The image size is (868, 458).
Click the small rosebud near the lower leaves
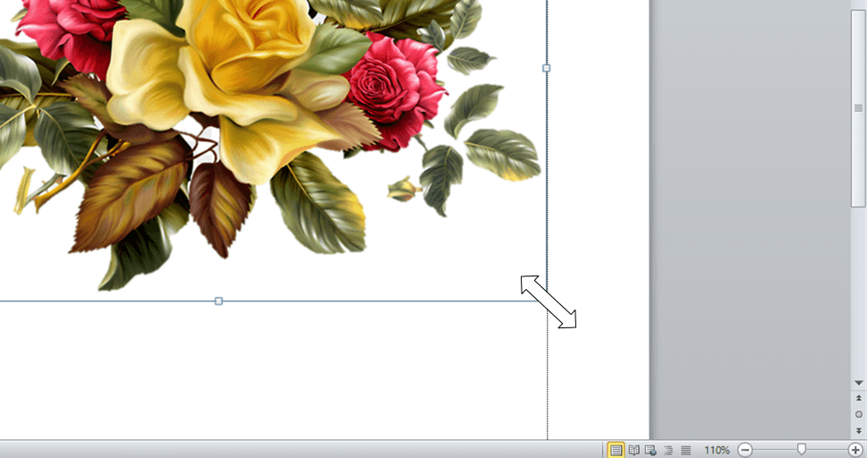403,189
